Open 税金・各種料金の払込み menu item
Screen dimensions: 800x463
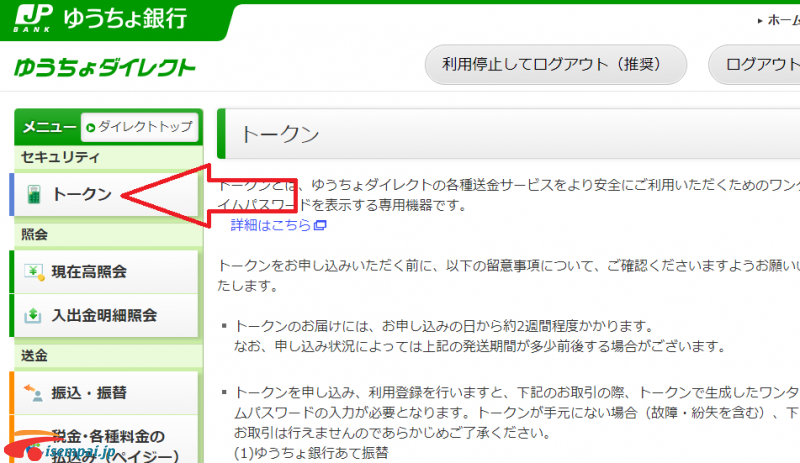pos(106,439)
